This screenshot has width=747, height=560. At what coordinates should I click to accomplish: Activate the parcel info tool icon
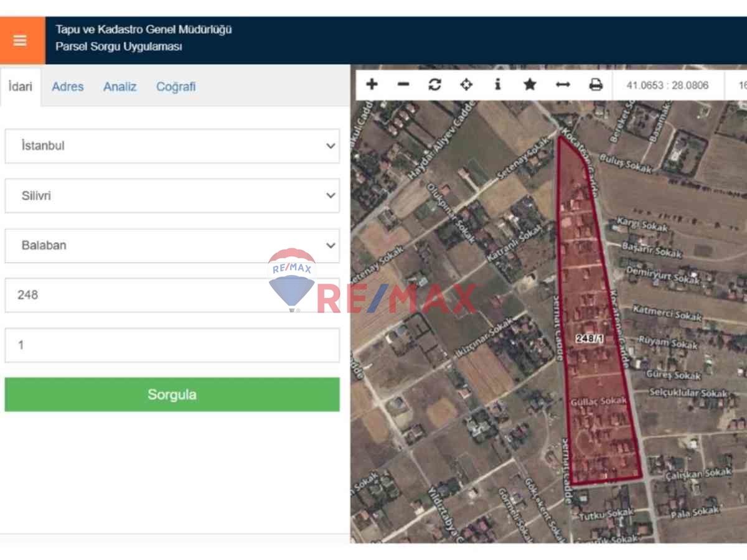[498, 85]
